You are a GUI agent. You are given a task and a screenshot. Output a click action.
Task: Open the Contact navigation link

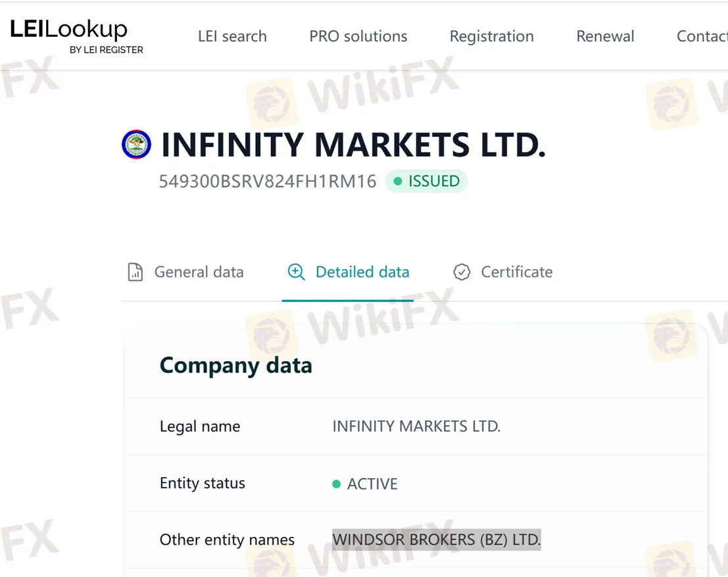[x=701, y=36]
